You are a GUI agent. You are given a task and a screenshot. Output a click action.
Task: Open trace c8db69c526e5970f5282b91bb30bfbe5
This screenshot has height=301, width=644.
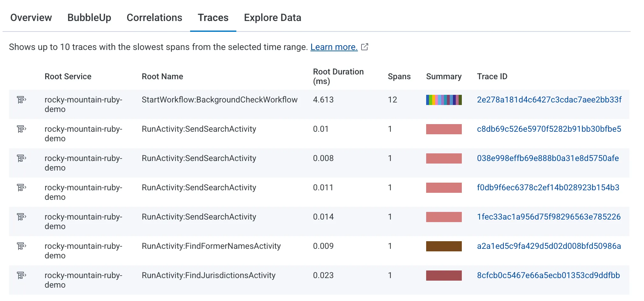pyautogui.click(x=549, y=129)
